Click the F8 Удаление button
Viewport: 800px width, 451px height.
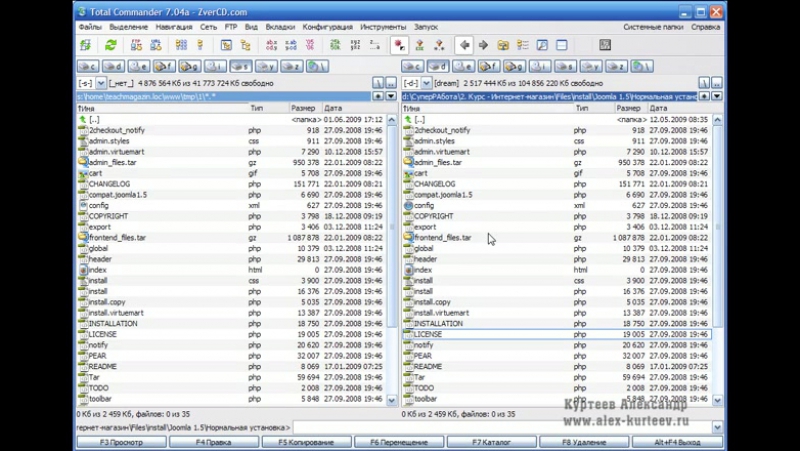tap(584, 442)
